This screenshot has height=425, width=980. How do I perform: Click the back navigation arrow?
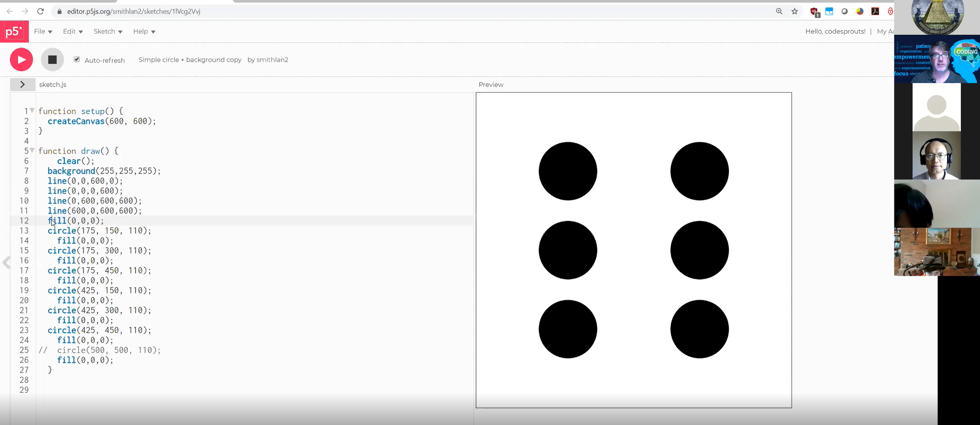coord(10,11)
